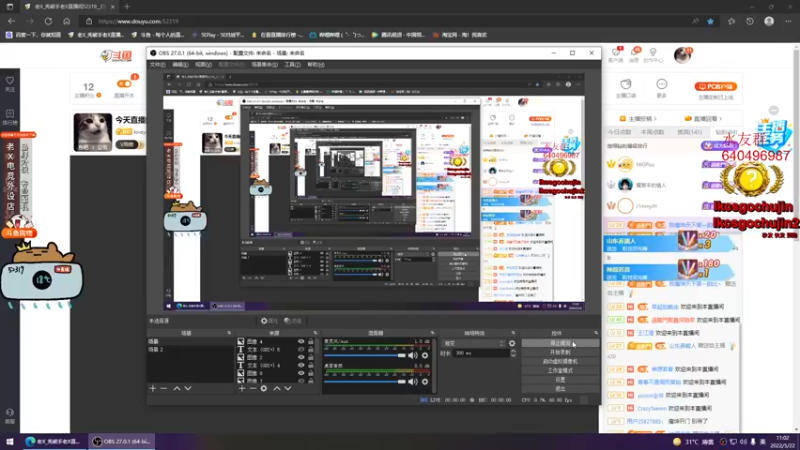Add a new source in the sources panel
800x450 pixels.
tap(242, 389)
